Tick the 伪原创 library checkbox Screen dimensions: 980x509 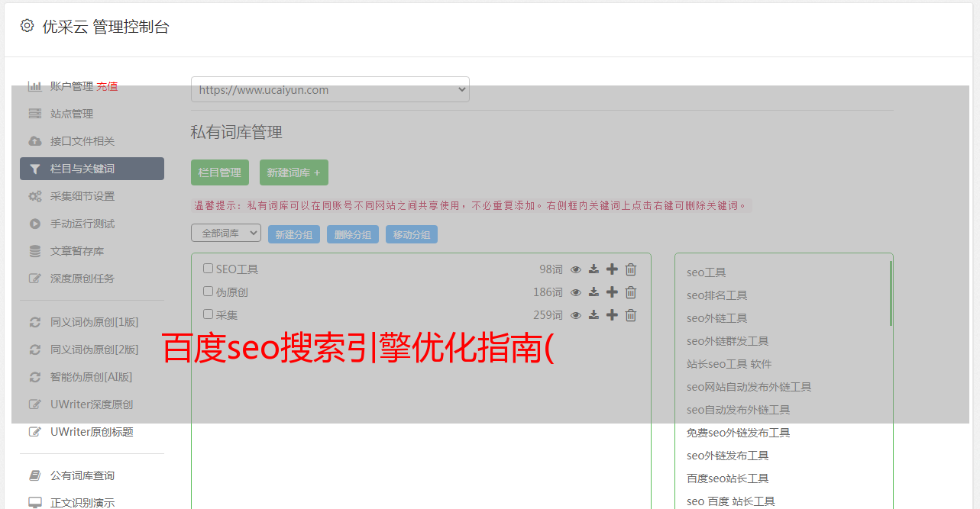(x=208, y=292)
